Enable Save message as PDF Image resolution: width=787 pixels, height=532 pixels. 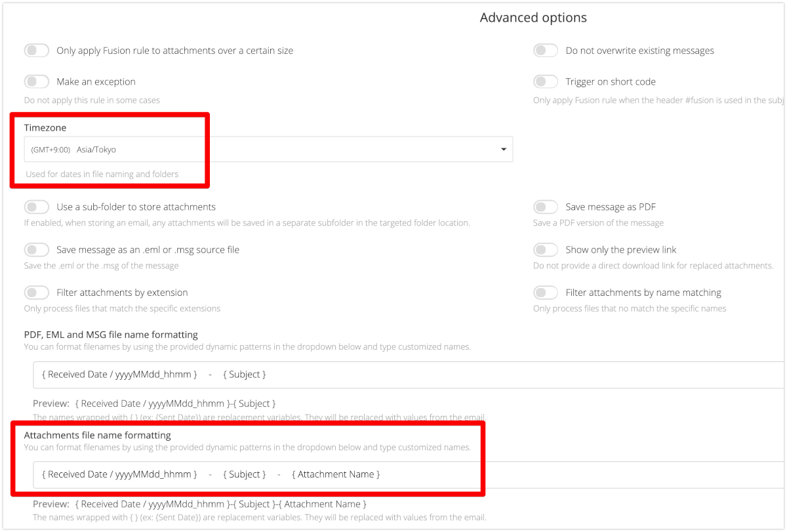click(x=546, y=207)
